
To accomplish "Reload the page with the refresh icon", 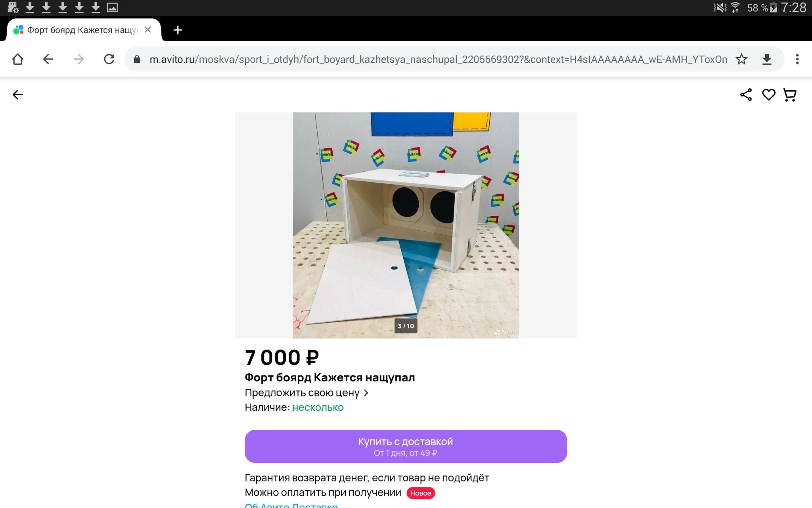I will click(109, 60).
